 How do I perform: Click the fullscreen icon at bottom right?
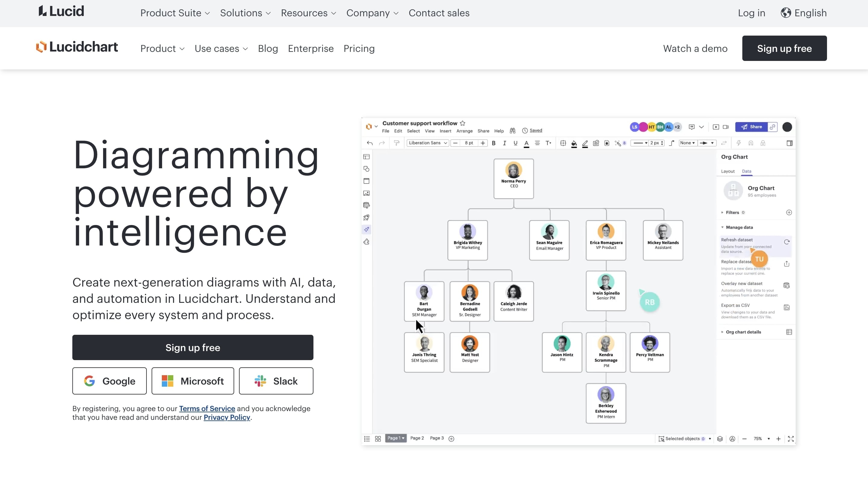[x=791, y=439]
